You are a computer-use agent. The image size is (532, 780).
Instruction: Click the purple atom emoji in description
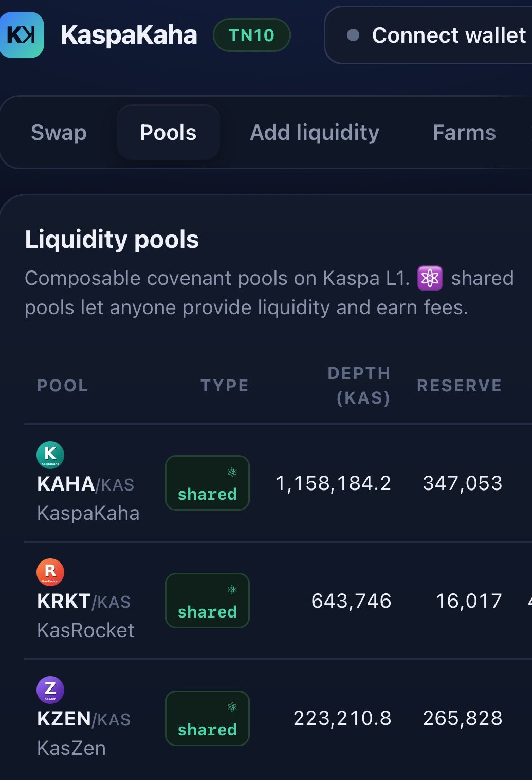pos(430,278)
